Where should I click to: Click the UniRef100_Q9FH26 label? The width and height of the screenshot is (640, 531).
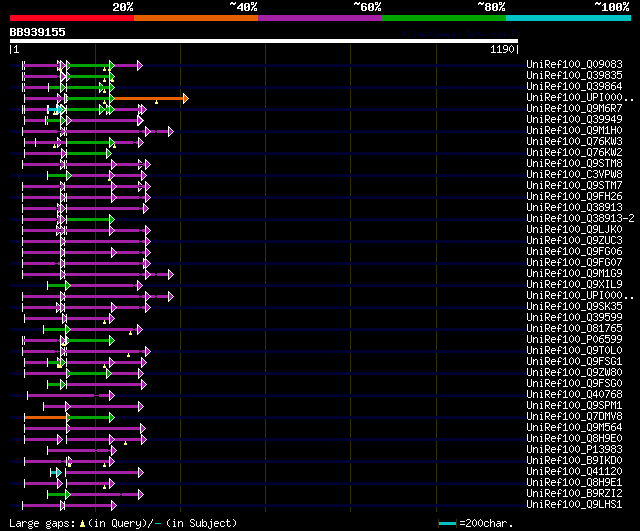pos(574,197)
